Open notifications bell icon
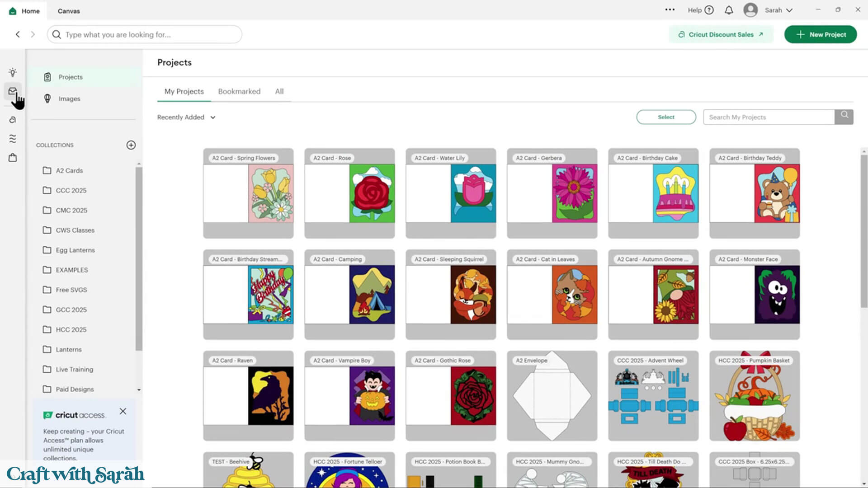Image resolution: width=868 pixels, height=488 pixels. click(729, 10)
